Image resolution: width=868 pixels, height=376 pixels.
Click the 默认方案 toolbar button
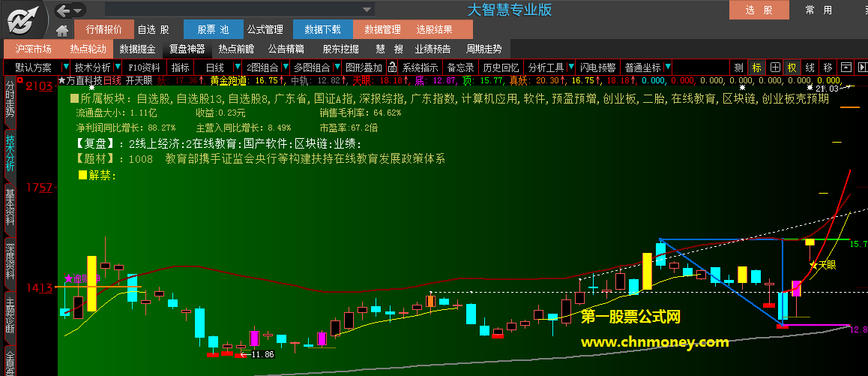click(x=33, y=68)
